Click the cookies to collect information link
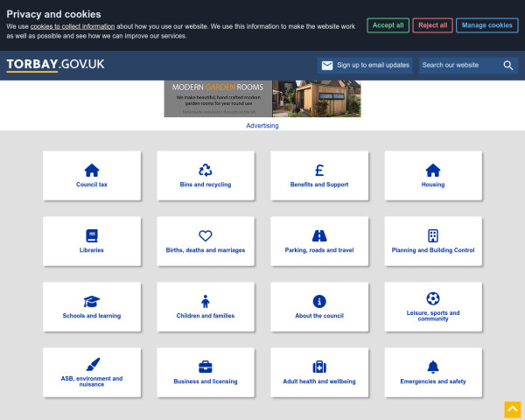Viewport: 525px width, 420px height. point(73,26)
